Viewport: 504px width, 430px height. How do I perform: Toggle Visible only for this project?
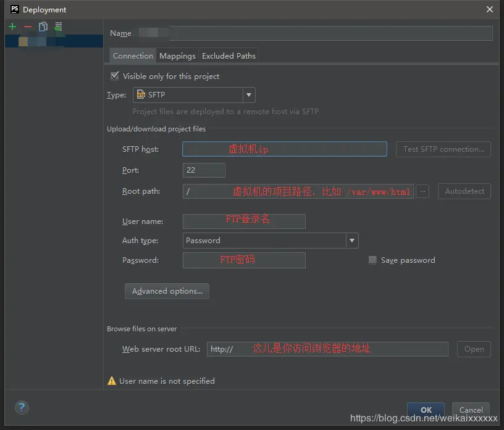coord(115,76)
